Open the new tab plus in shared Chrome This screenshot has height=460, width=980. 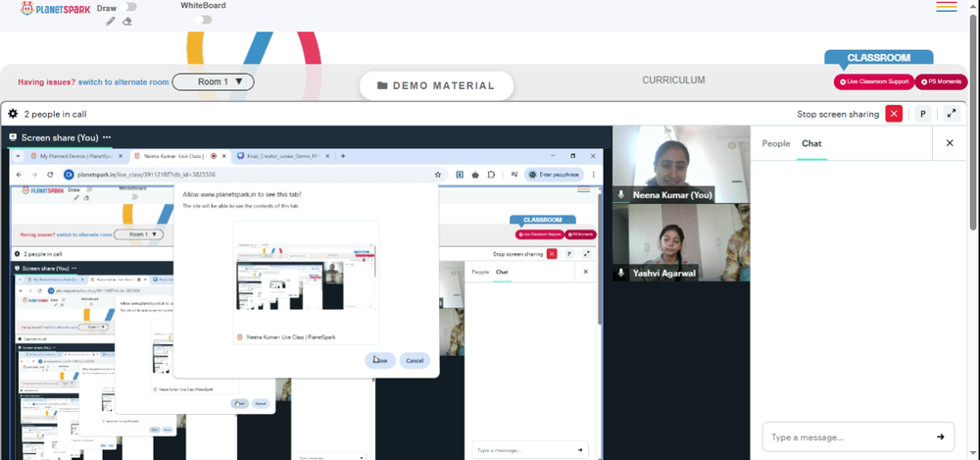coord(342,156)
